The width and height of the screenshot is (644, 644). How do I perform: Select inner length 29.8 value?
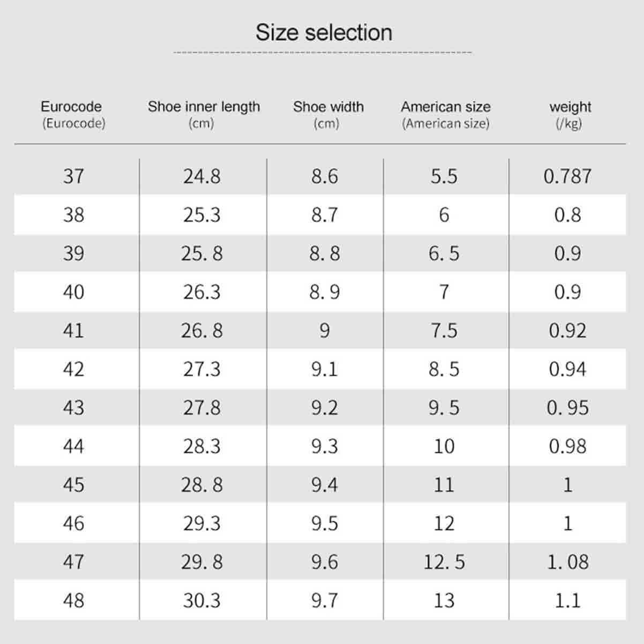point(201,562)
